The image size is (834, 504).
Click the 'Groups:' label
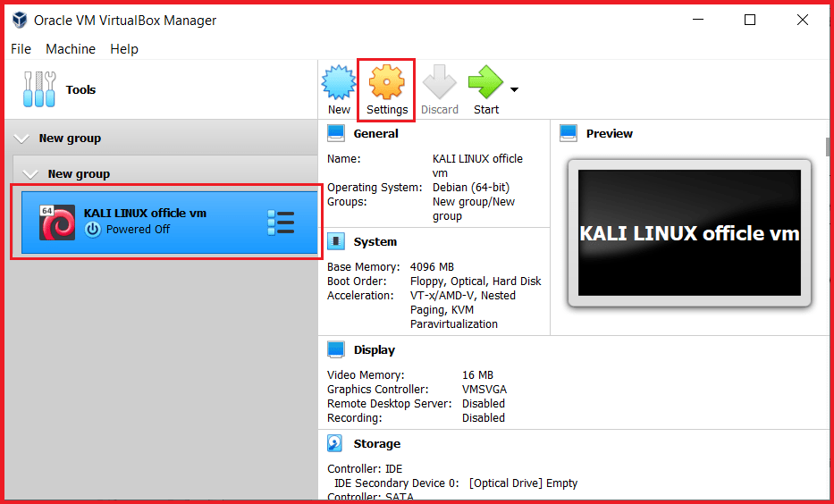[x=347, y=201]
